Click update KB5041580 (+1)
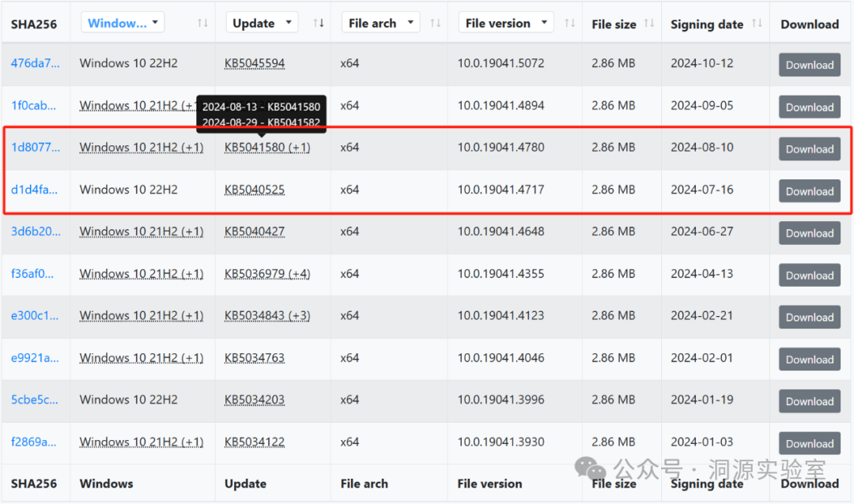This screenshot has width=854, height=504. [x=267, y=148]
